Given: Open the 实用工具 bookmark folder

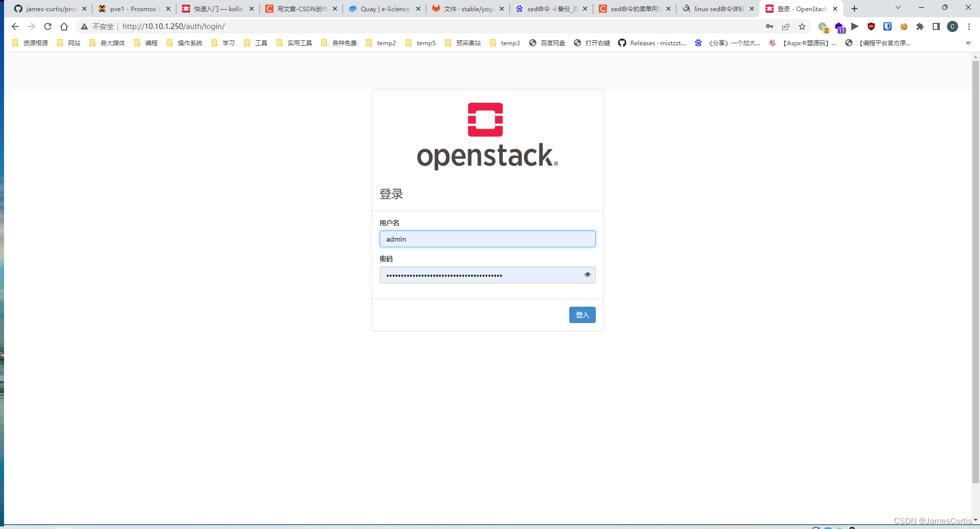Looking at the screenshot, I should 294,43.
